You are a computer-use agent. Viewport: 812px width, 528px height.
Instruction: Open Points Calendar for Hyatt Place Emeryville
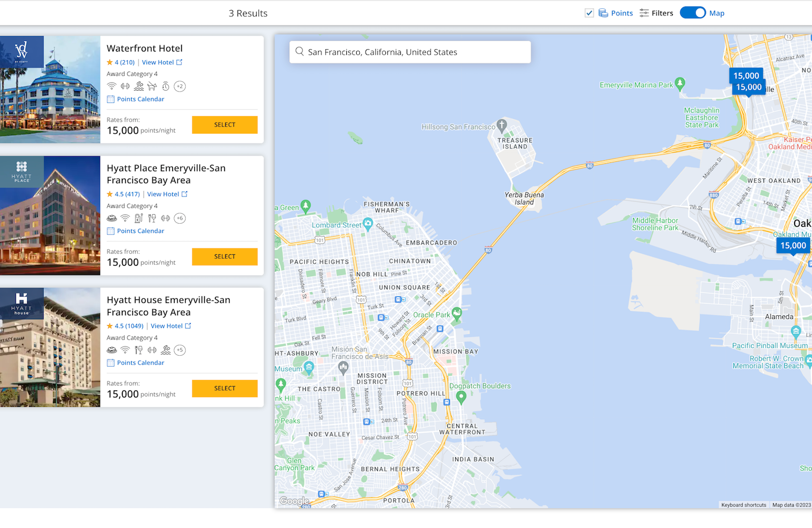(x=136, y=231)
